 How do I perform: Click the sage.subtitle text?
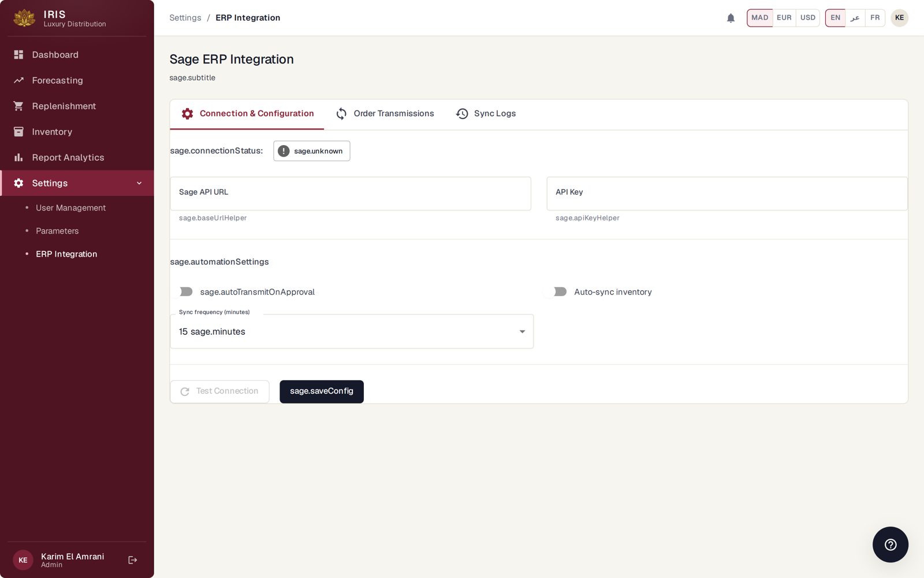[192, 78]
